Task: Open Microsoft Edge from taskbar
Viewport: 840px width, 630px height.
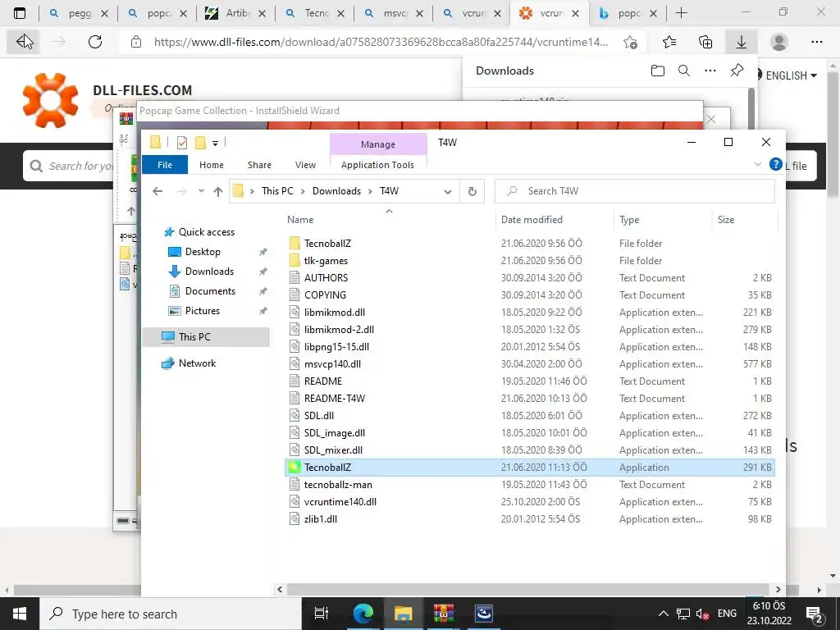Action: tap(363, 614)
